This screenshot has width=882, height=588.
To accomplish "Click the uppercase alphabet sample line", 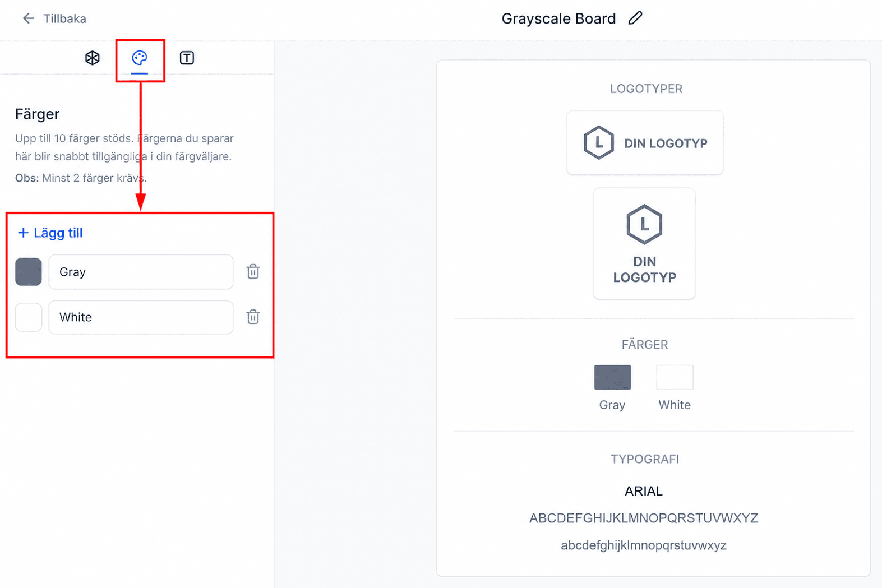I will [x=644, y=518].
